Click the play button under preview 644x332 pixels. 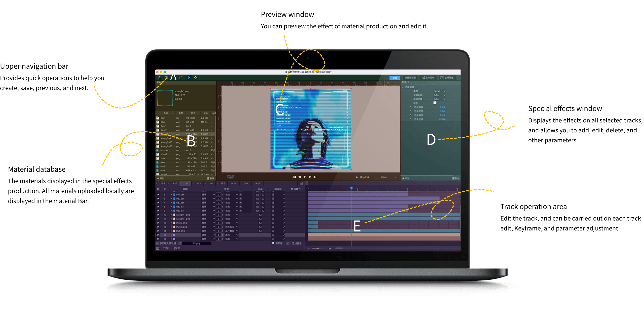305,177
